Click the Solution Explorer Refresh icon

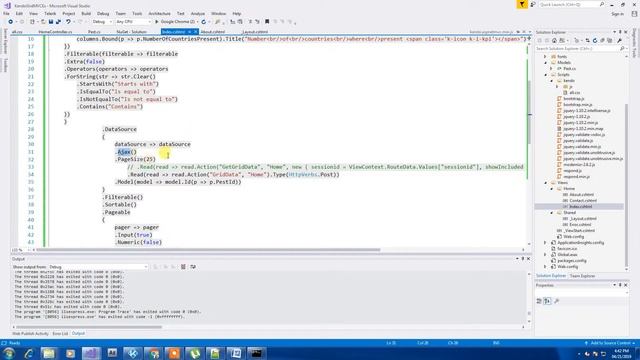(x=595, y=40)
